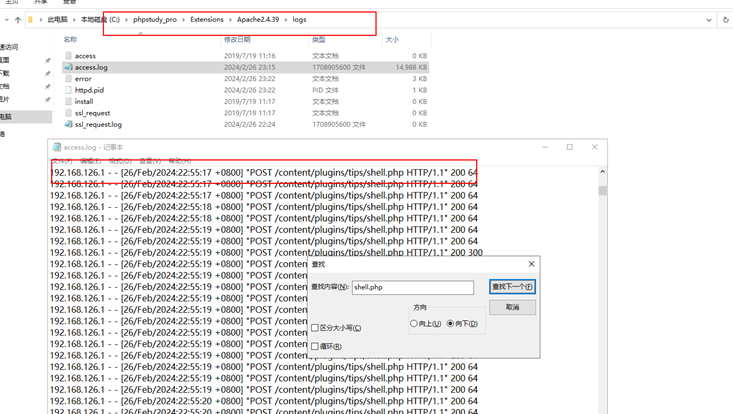Click the httpd.pid file icon
Viewport: 733px width, 414px height.
click(69, 90)
